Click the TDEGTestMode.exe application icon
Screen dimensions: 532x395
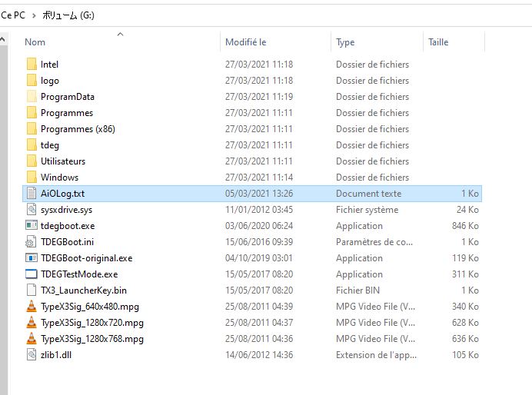point(32,274)
